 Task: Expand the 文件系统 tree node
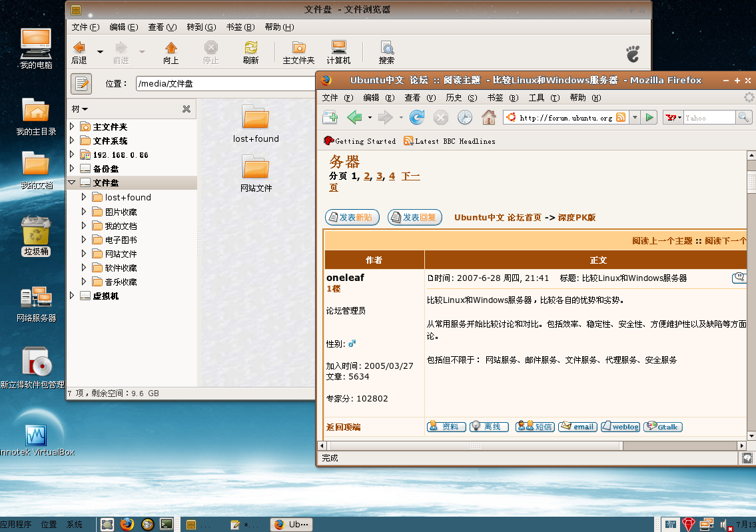[x=72, y=140]
